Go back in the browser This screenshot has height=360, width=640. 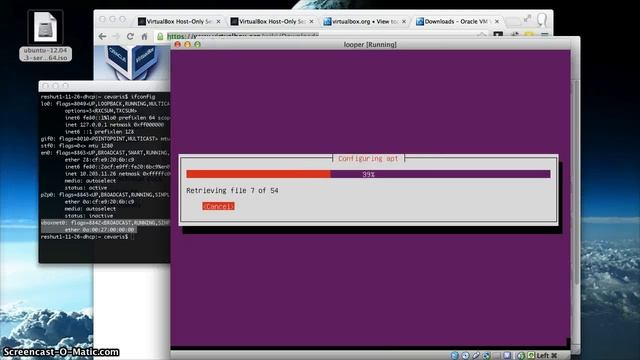[102, 36]
